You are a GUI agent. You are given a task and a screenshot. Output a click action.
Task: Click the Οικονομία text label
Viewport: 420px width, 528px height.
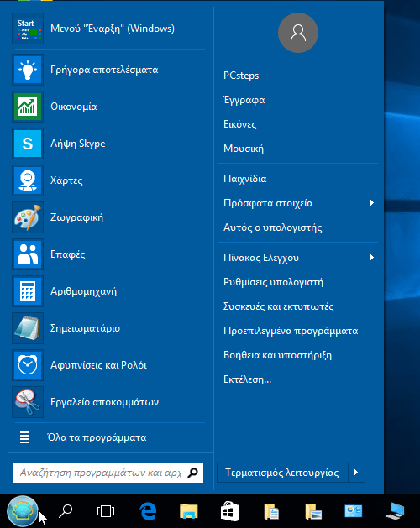point(73,107)
